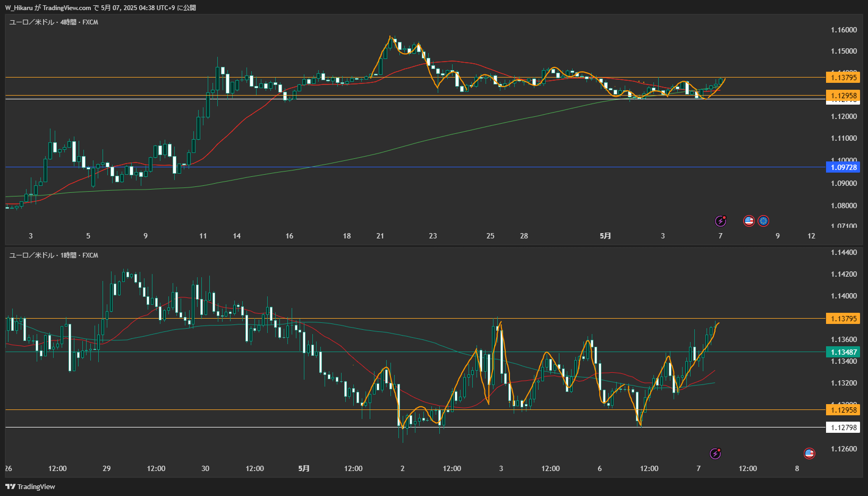
Task: Select the blue horizontal line at 1.09728
Action: (x=414, y=167)
